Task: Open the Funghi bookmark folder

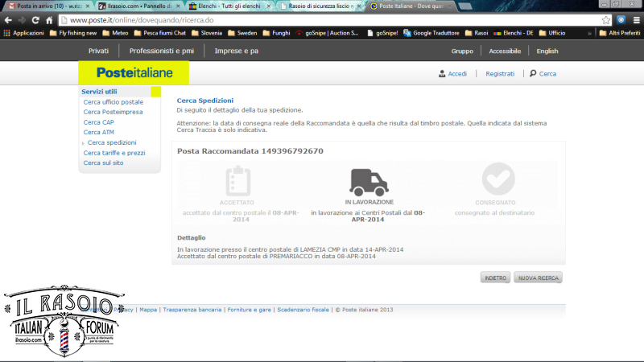Action: click(276, 33)
